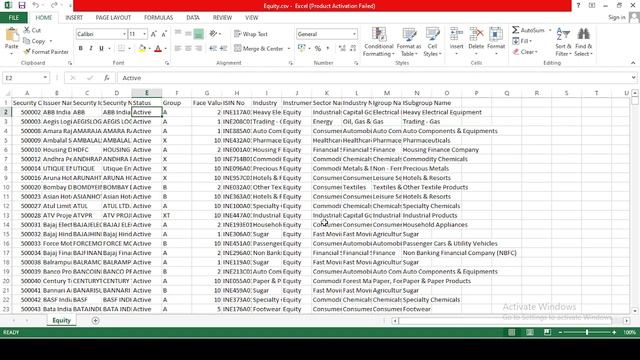Collapse the ribbon with the up chevron
The image size is (640, 360).
tap(633, 63)
